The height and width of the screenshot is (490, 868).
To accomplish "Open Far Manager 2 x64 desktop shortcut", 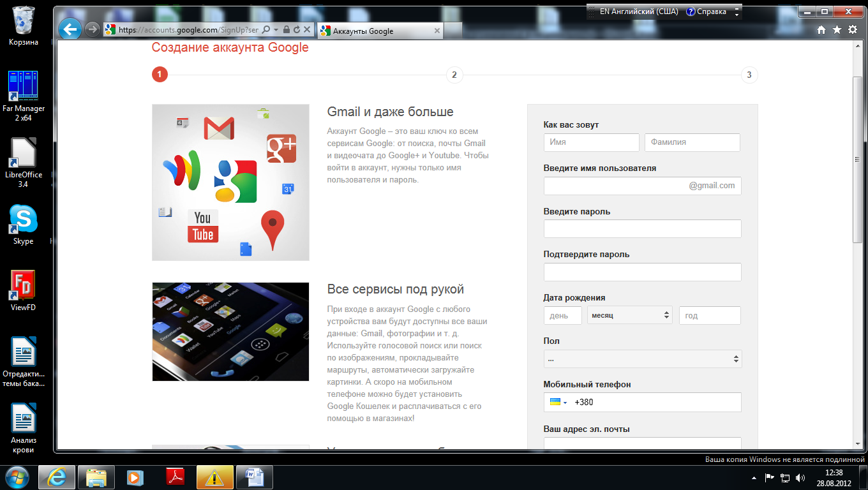I will [x=24, y=96].
